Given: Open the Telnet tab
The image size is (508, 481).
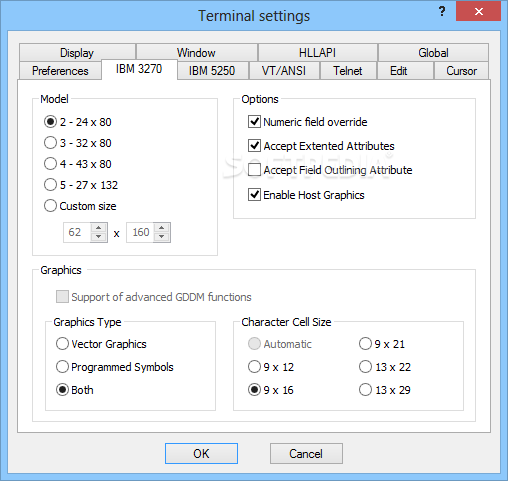Looking at the screenshot, I should [x=348, y=71].
